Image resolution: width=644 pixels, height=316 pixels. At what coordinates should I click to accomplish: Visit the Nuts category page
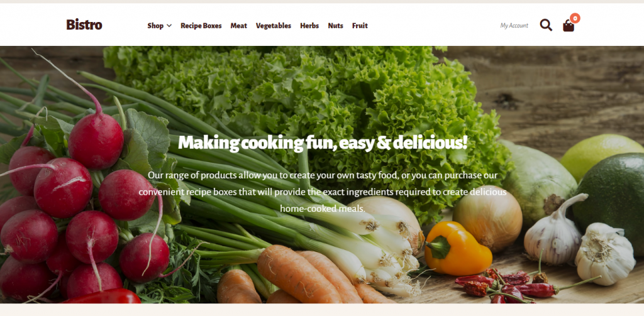pos(336,26)
